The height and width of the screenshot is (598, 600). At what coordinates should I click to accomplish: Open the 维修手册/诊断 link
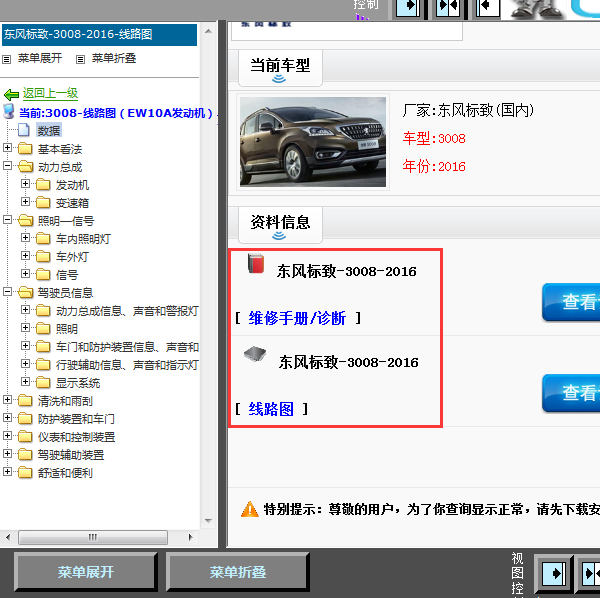click(x=297, y=318)
